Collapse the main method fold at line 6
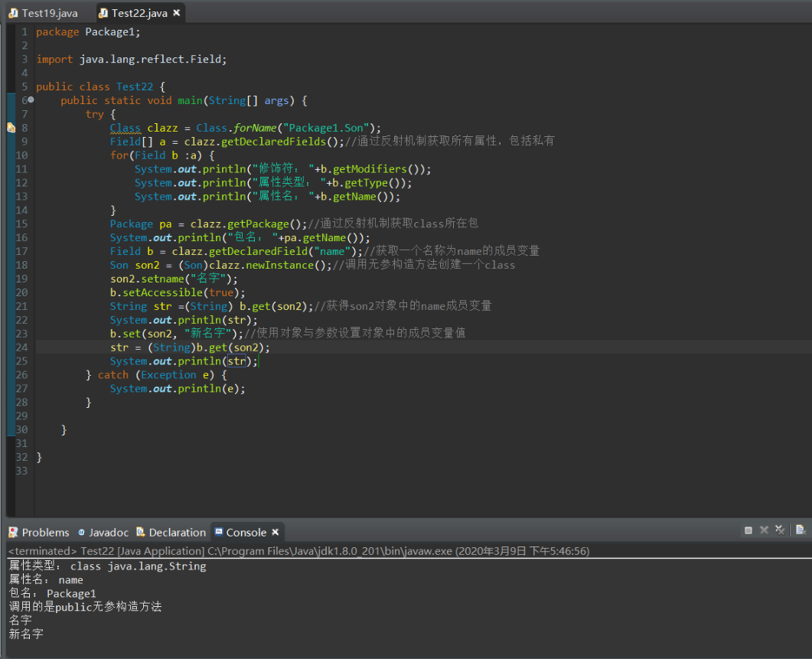Screen dimensions: 812x659 point(31,100)
